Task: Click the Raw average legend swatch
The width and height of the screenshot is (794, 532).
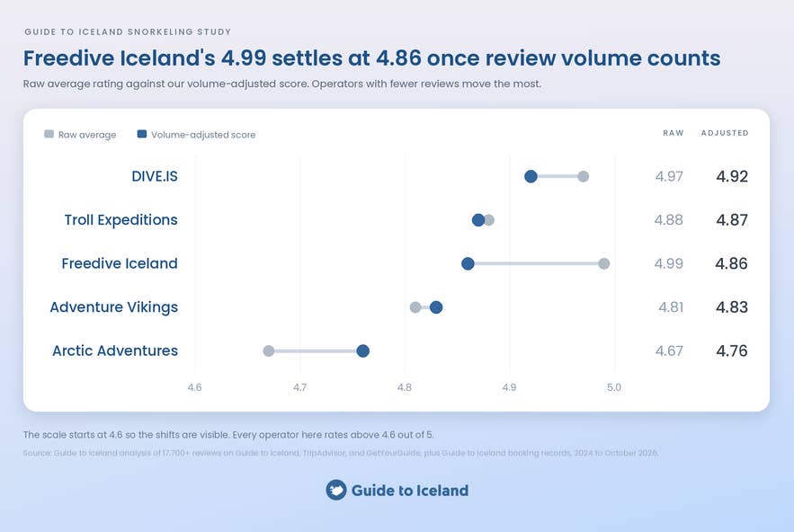Action: coord(49,134)
